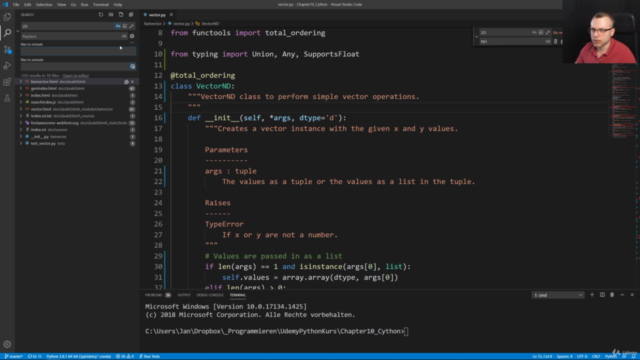Toggle Match Case in sidebar search
The image size is (640, 360).
(x=118, y=26)
